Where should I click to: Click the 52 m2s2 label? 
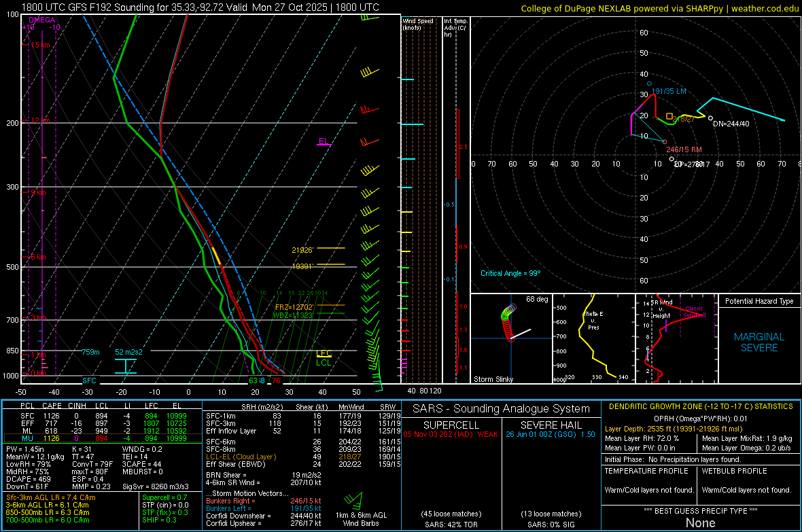[128, 352]
